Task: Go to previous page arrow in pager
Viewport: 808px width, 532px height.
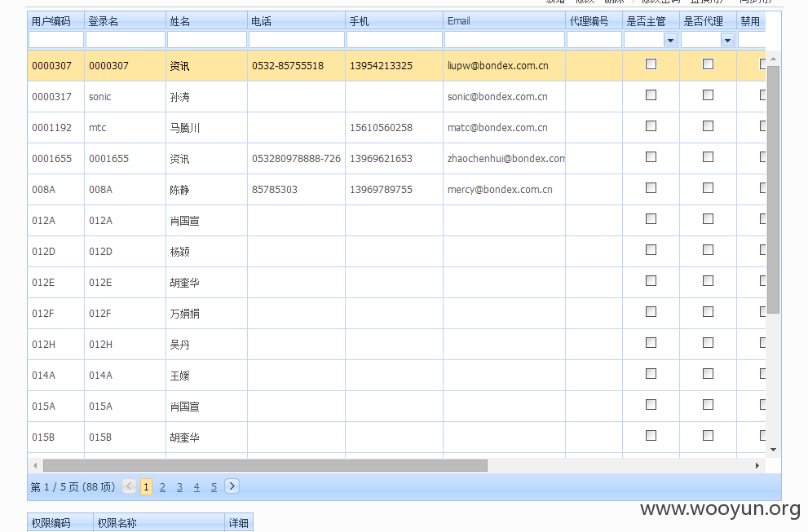Action: (130, 486)
